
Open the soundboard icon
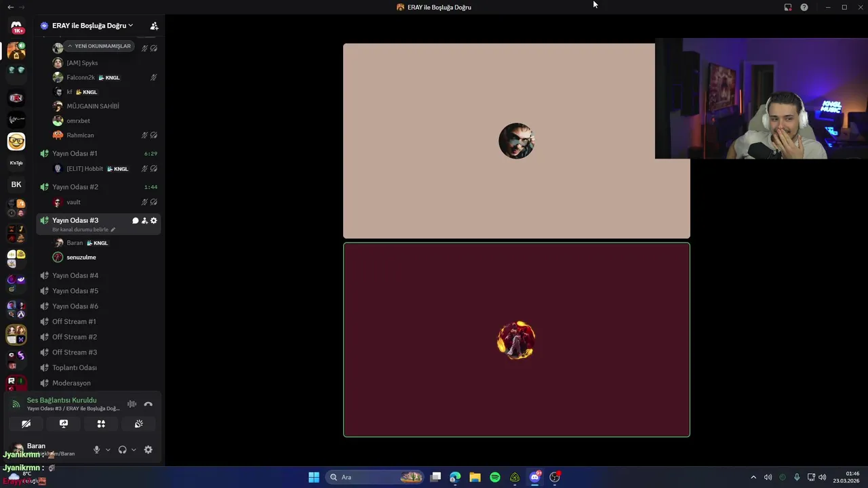click(x=138, y=424)
